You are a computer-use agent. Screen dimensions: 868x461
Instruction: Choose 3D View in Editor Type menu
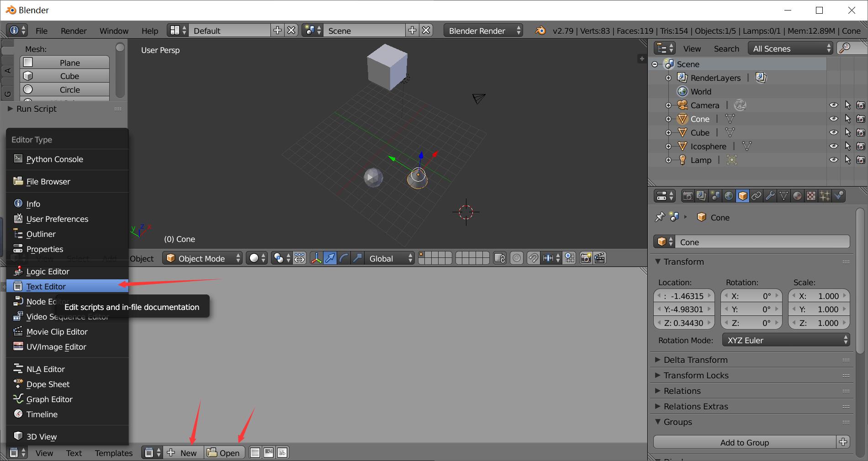pos(68,436)
